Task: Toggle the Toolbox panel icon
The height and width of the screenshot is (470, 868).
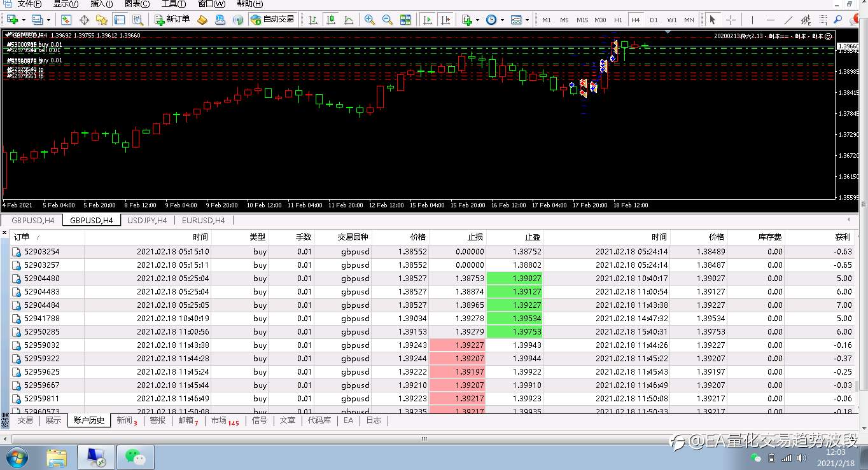Action: (119, 20)
